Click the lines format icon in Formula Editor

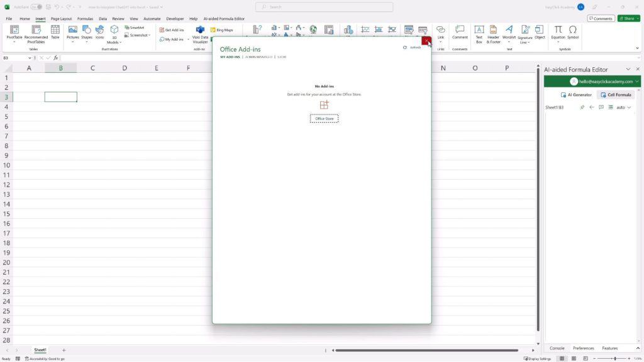coord(610,107)
